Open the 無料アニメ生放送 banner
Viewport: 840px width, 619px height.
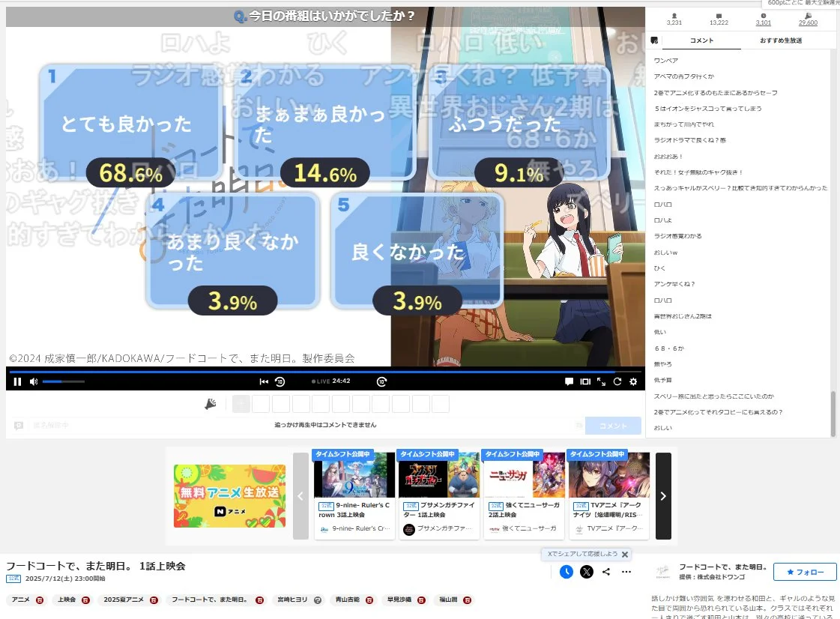229,496
